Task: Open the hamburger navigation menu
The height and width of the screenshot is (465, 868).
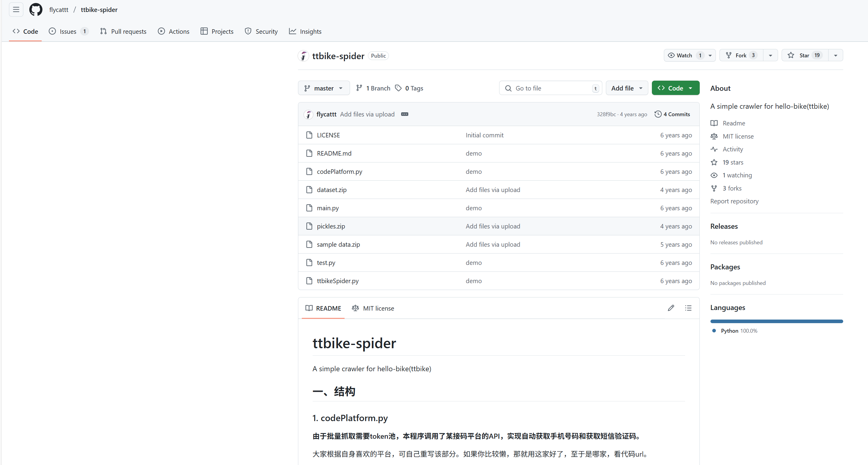Action: (x=16, y=10)
